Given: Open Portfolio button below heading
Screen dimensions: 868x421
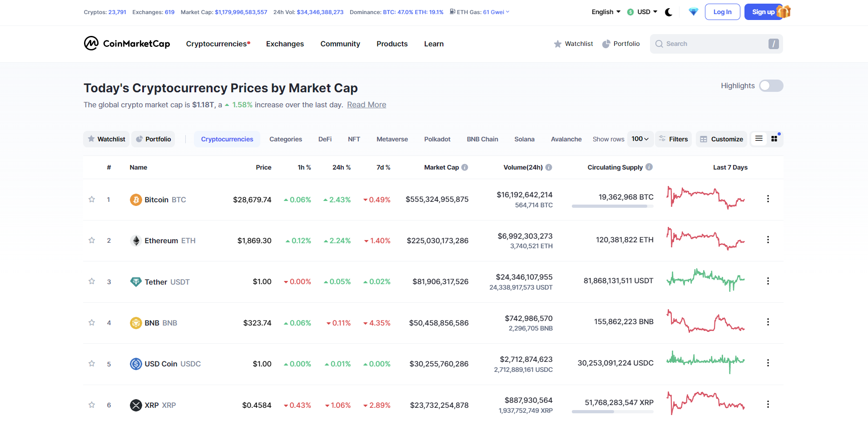Looking at the screenshot, I should tap(154, 139).
